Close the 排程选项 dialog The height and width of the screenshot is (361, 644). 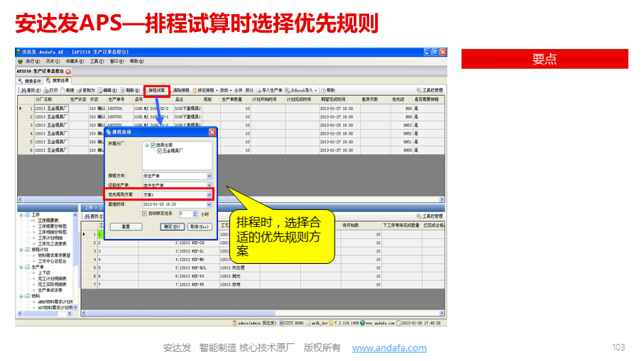pos(212,132)
